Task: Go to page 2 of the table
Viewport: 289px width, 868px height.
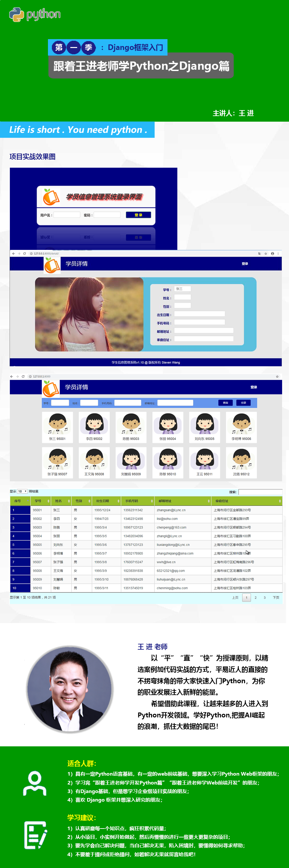Action: [256, 597]
